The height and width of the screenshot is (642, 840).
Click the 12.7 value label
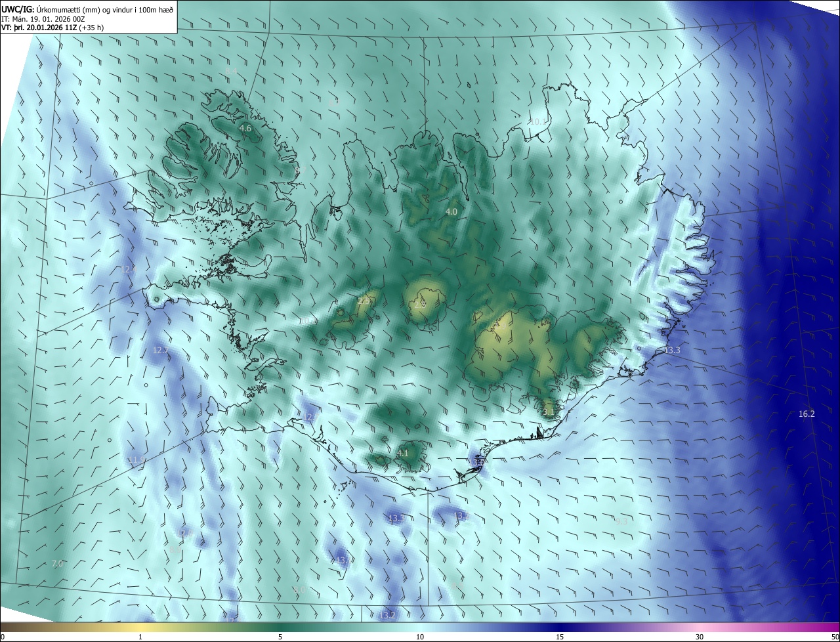(160, 351)
